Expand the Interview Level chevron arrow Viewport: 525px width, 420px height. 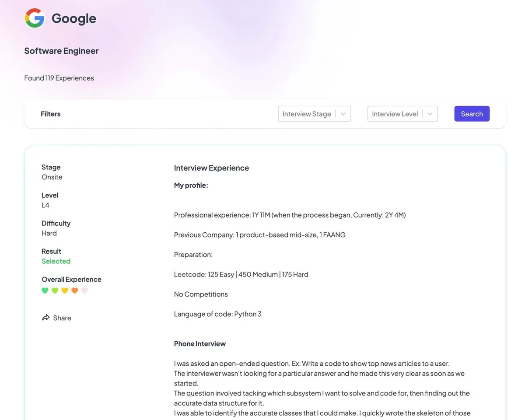(x=430, y=114)
